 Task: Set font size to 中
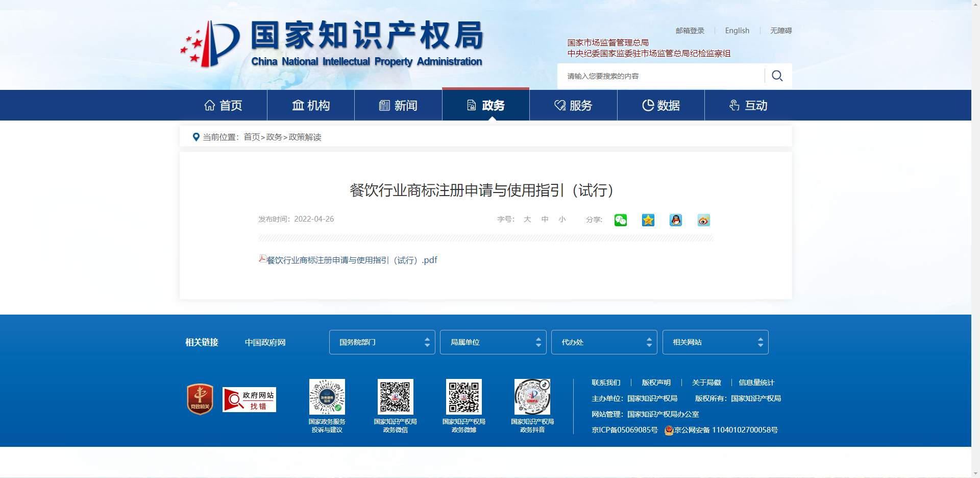click(545, 219)
